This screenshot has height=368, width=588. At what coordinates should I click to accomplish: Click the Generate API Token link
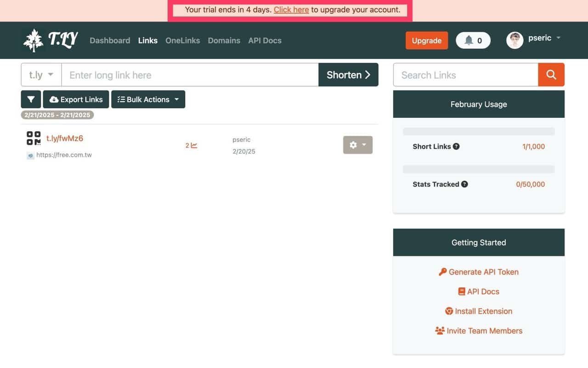point(479,272)
